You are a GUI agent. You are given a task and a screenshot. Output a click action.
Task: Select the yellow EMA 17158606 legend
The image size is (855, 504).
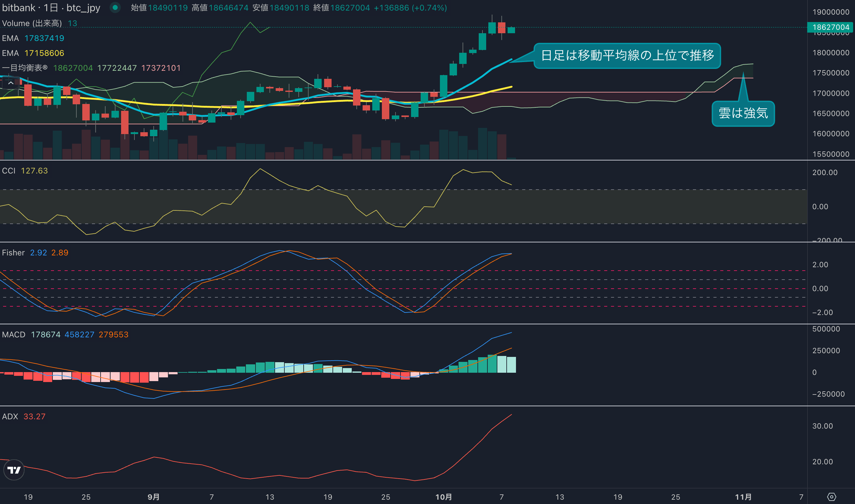[x=33, y=53]
